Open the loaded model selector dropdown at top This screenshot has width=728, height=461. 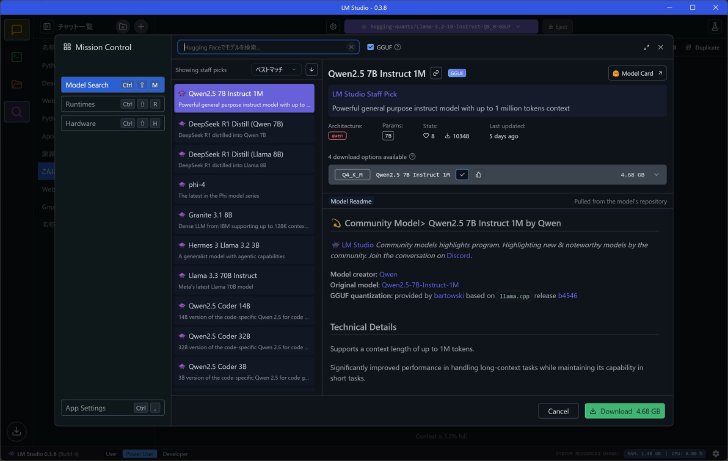click(x=441, y=27)
